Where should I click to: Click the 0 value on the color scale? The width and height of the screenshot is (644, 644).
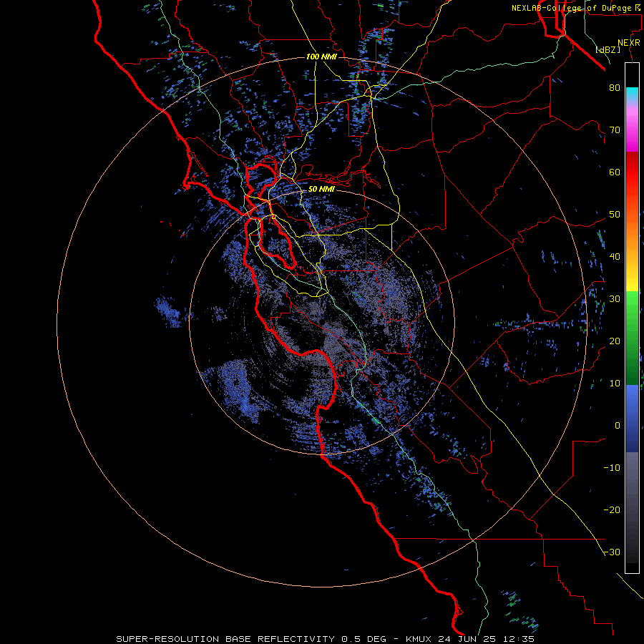point(618,426)
